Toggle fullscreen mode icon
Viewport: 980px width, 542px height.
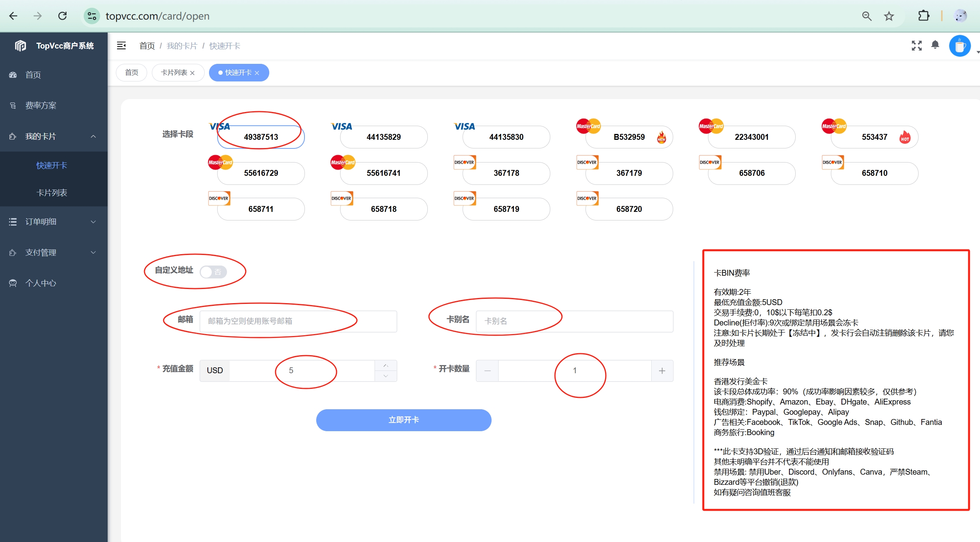pyautogui.click(x=916, y=46)
